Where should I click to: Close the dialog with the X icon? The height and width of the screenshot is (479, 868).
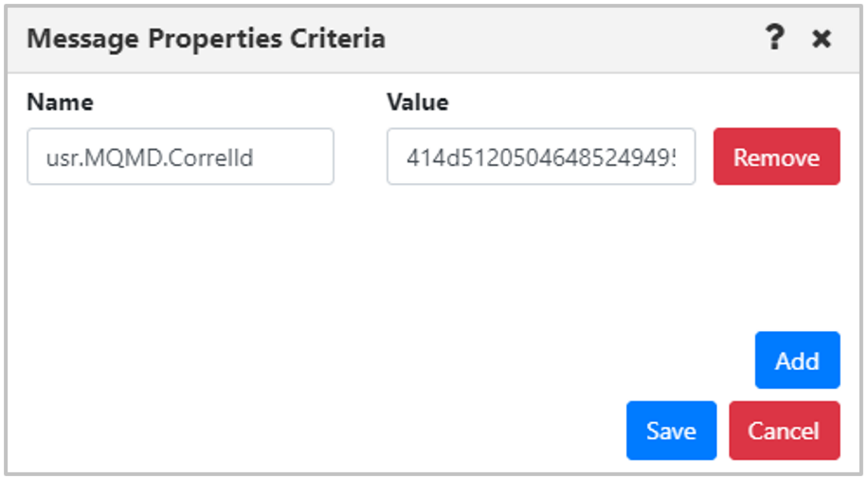(822, 39)
